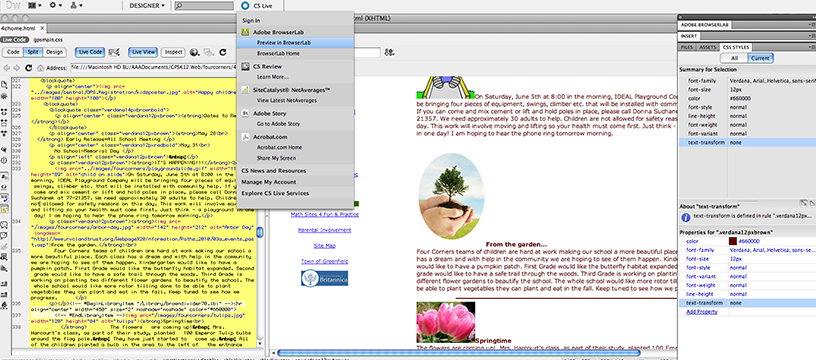
Task: Switch to the FILES tab
Action: coord(687,47)
